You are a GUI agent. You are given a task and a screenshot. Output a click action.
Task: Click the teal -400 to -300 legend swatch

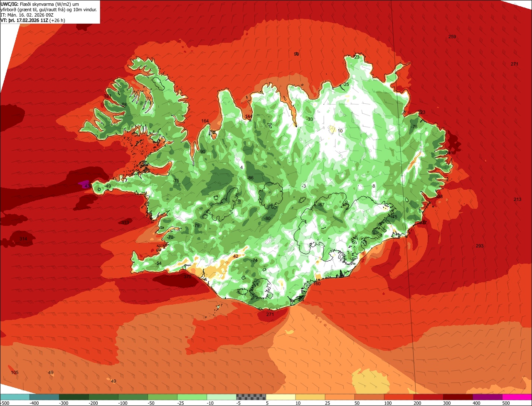tap(44, 397)
